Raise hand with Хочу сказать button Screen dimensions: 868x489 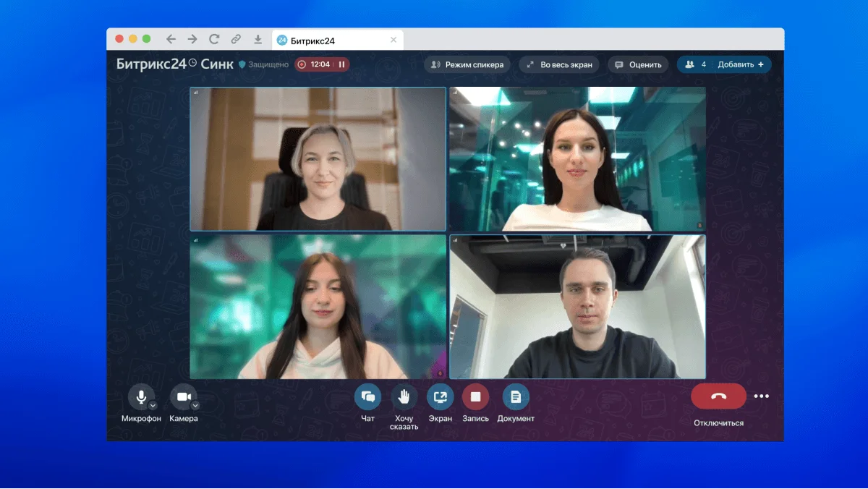pos(404,396)
